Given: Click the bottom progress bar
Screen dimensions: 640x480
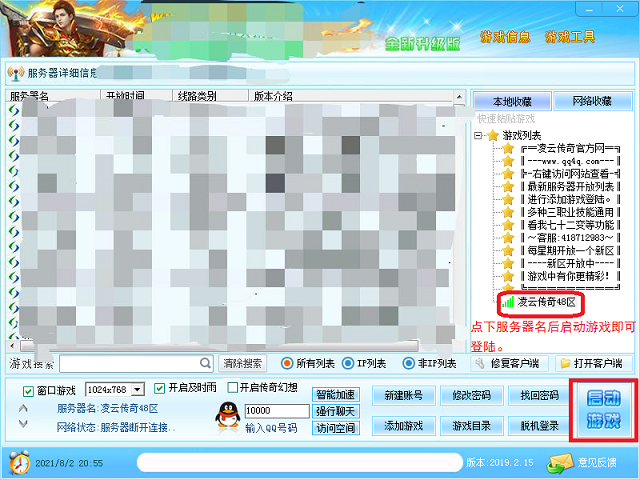Looking at the screenshot, I should point(300,462).
